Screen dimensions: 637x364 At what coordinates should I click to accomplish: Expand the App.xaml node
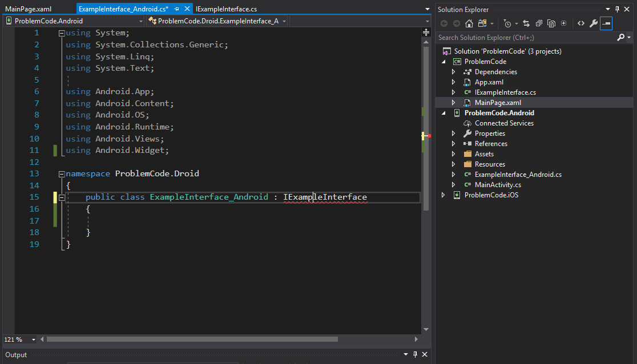click(453, 82)
